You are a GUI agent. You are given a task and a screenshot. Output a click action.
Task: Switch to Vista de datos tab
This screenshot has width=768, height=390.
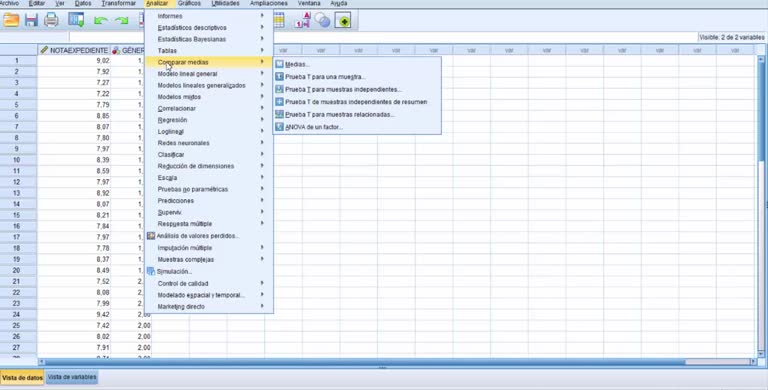[23, 378]
